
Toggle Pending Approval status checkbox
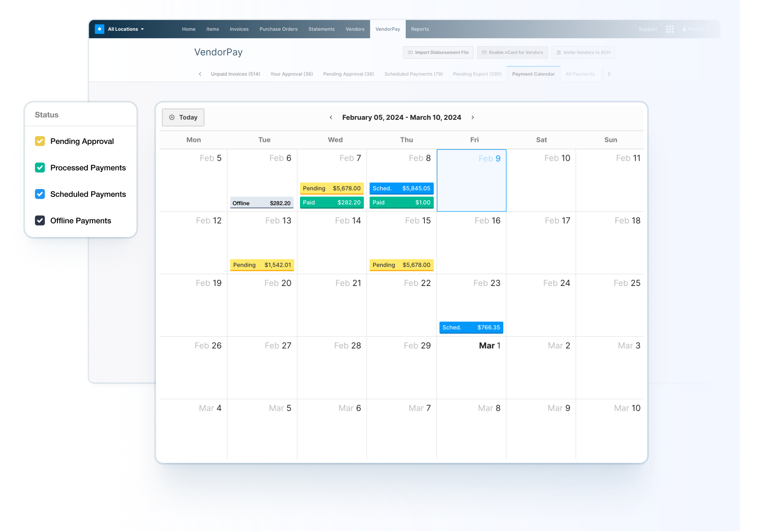click(x=40, y=141)
